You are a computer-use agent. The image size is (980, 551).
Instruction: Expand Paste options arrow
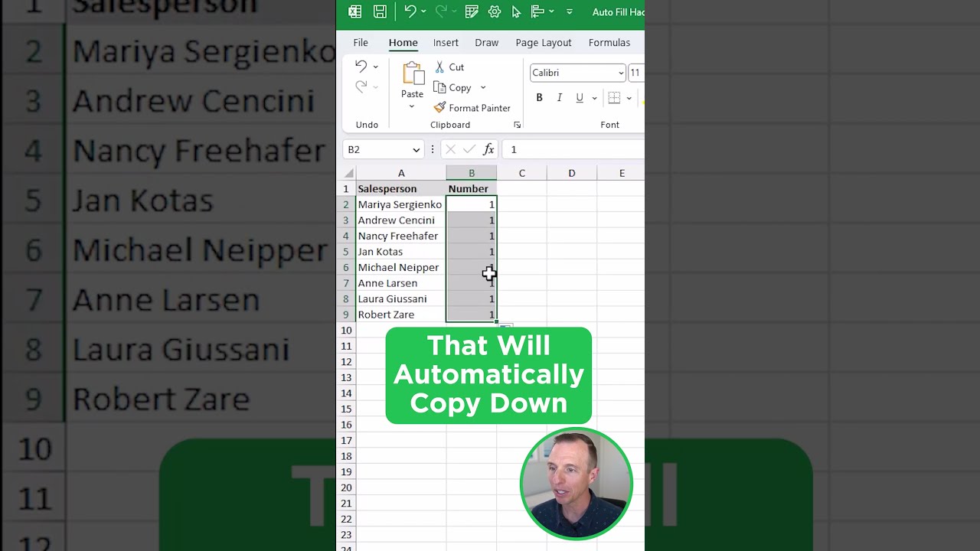(x=412, y=106)
